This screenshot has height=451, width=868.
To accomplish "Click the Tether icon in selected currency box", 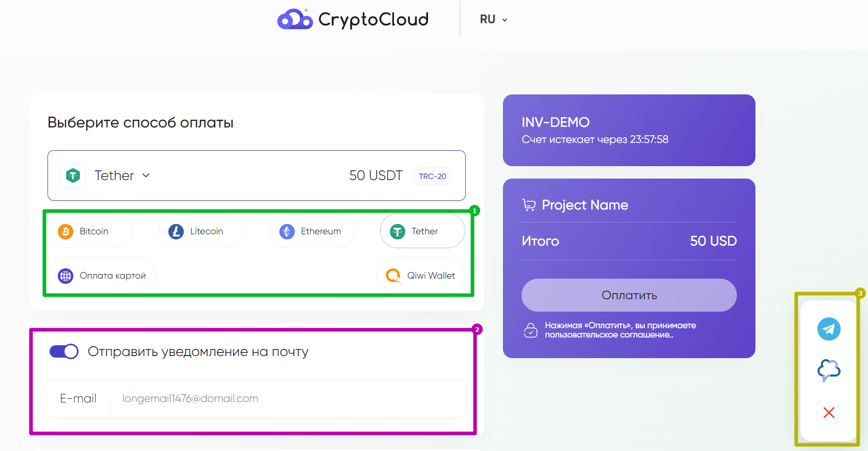I will pyautogui.click(x=73, y=175).
